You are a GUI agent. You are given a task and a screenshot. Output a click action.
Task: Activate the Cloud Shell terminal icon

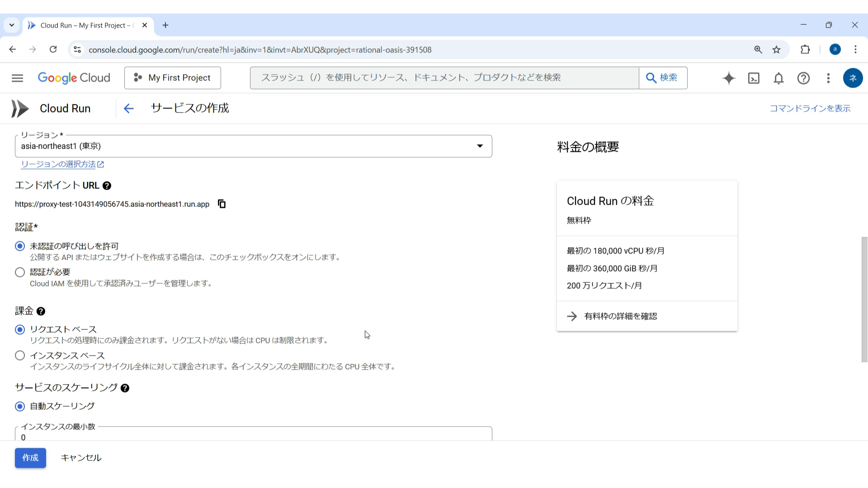coord(754,78)
